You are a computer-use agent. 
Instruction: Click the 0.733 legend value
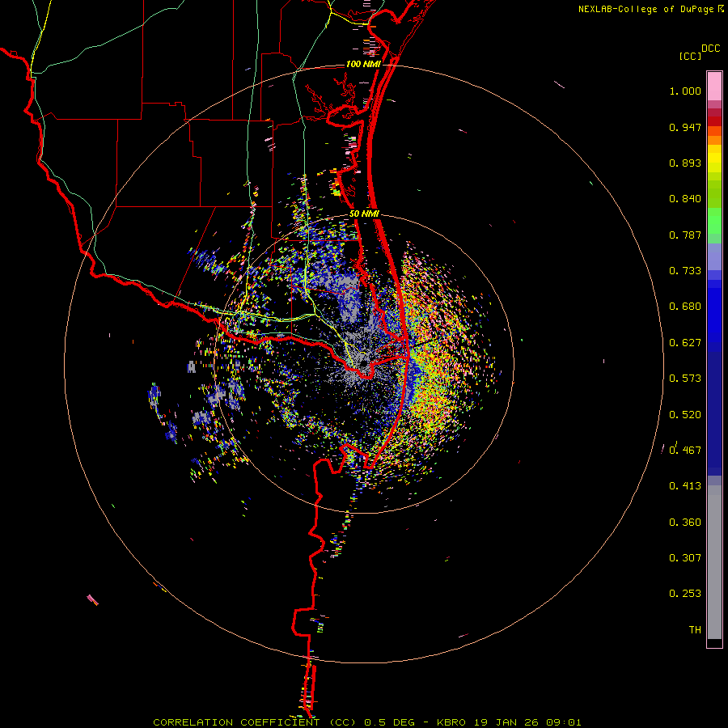[685, 271]
